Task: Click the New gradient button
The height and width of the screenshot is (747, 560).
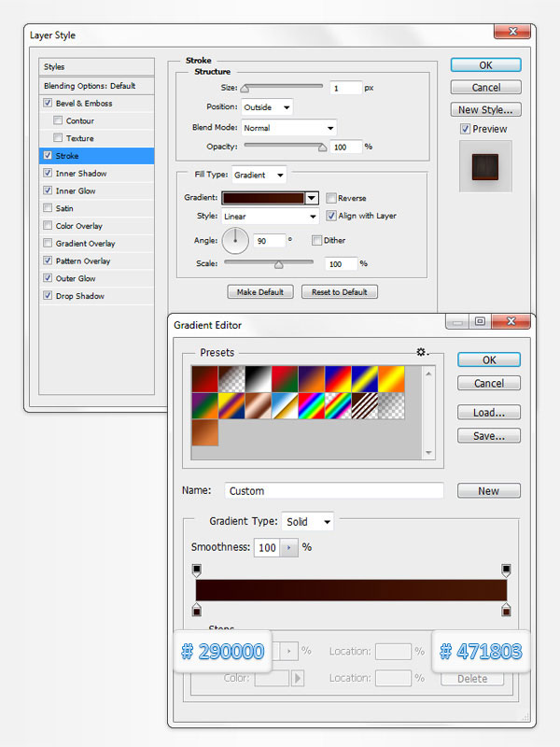Action: pos(489,491)
